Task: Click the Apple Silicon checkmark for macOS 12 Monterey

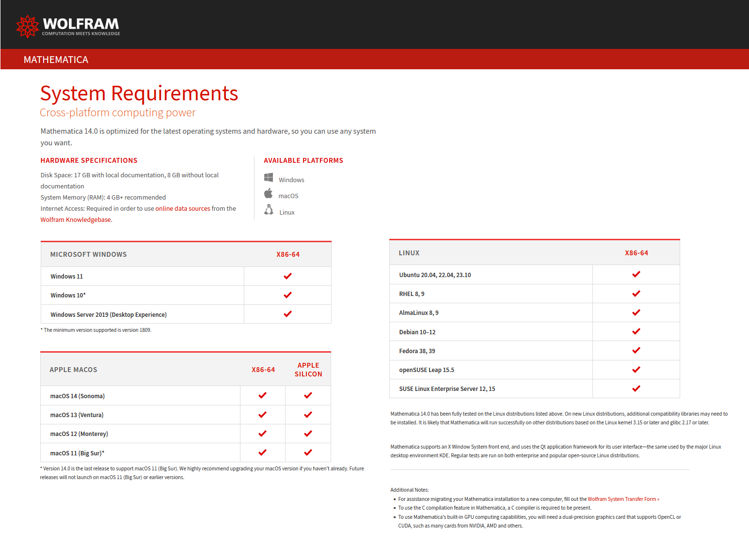Action: [308, 434]
